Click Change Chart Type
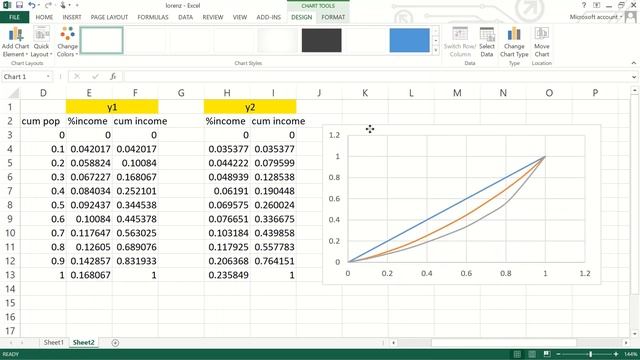Image resolution: width=640 pixels, height=360 pixels. tap(514, 42)
